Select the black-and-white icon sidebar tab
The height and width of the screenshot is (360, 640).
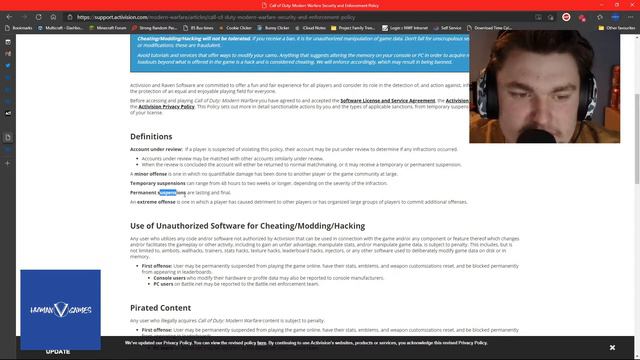[x=8, y=113]
